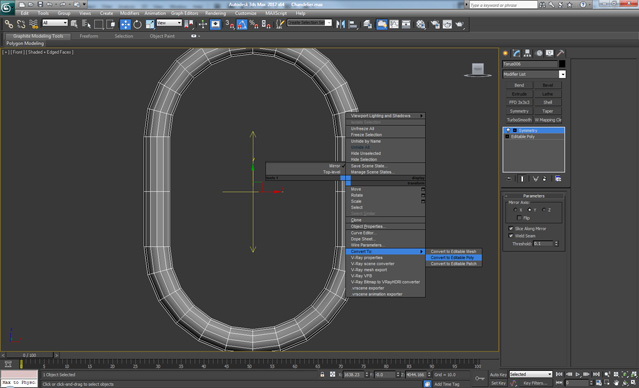Open Render Setup icon
Viewport: 639px width, 388px height.
(435, 24)
